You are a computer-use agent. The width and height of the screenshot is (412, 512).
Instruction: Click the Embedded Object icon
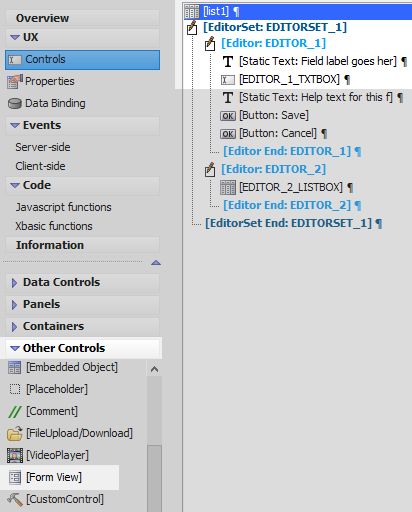click(14, 368)
